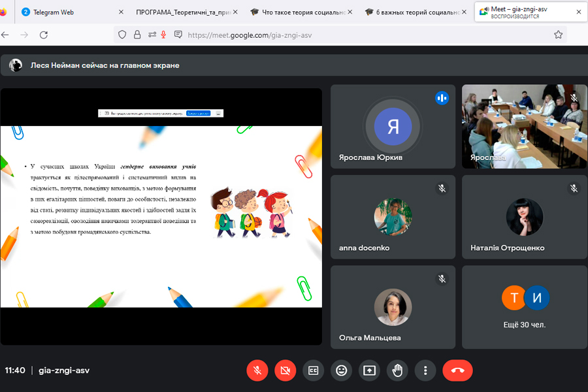The image size is (588, 392).
Task: Click anna docenko's profile photo
Action: [393, 217]
